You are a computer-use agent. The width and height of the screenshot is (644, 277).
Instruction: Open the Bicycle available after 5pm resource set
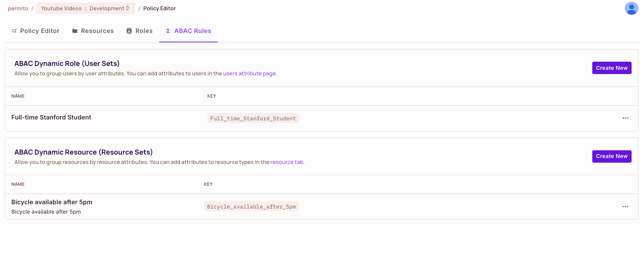coord(52,202)
